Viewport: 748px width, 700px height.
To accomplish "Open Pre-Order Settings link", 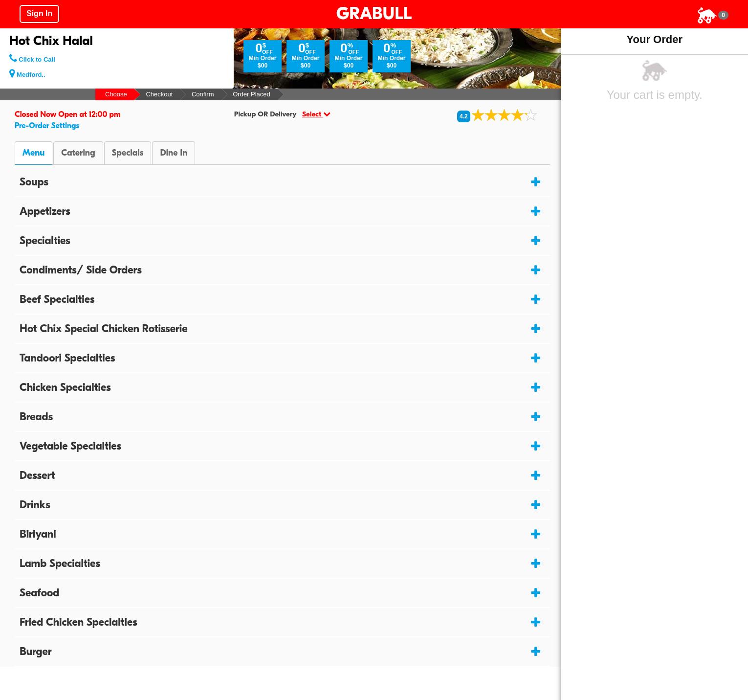I will (47, 126).
